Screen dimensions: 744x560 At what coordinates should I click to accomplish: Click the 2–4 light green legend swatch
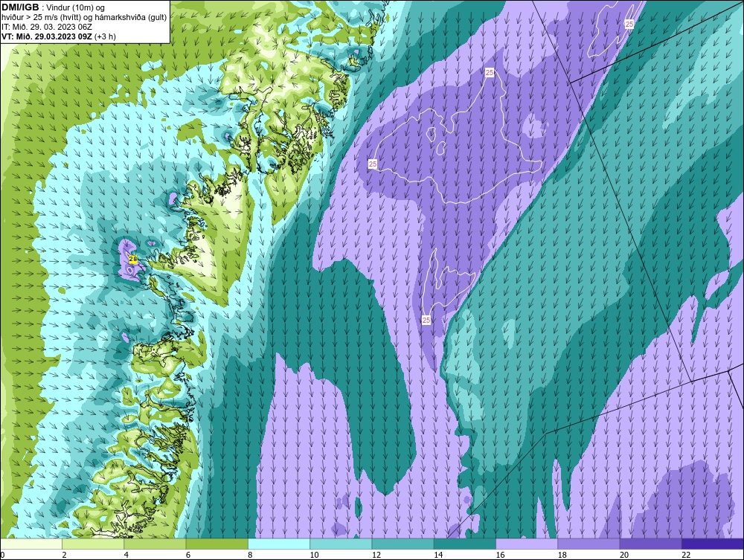(x=93, y=544)
